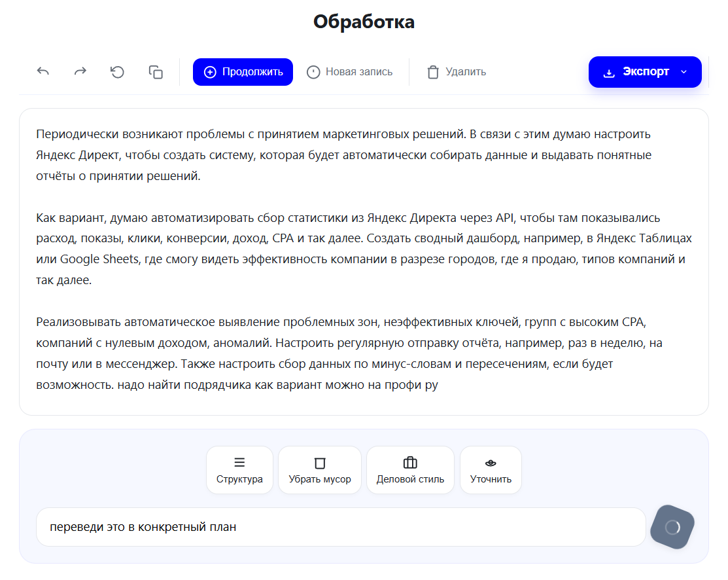
Task: Choose the Уточнить action
Action: click(491, 470)
